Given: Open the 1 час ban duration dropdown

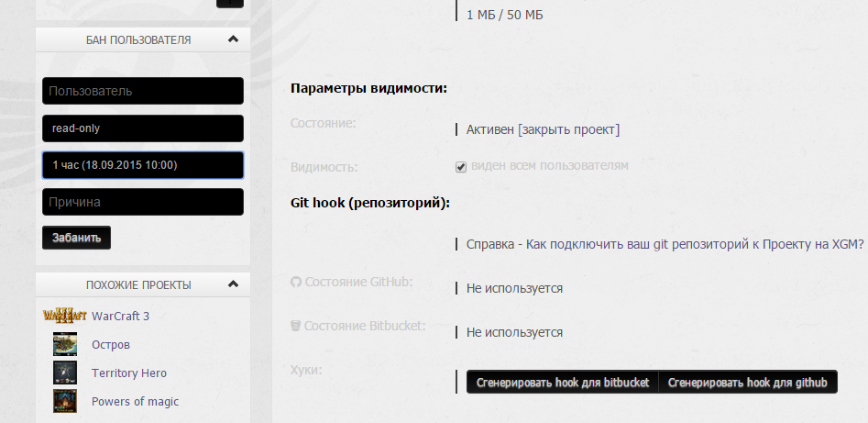Looking at the screenshot, I should 143,165.
